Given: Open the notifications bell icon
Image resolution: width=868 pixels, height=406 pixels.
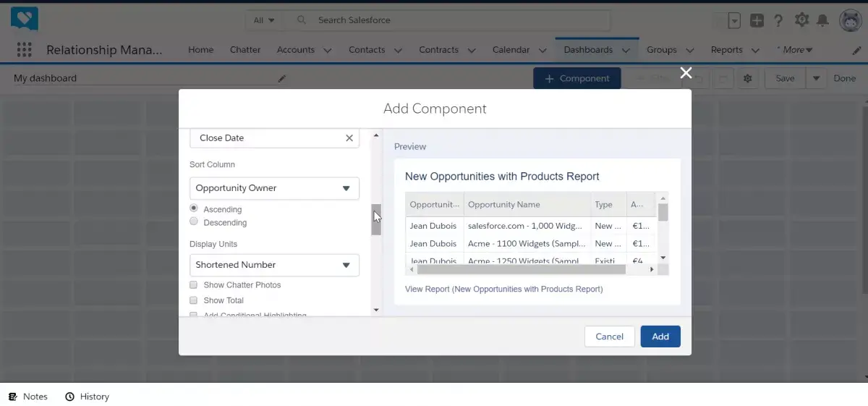Looking at the screenshot, I should point(822,20).
